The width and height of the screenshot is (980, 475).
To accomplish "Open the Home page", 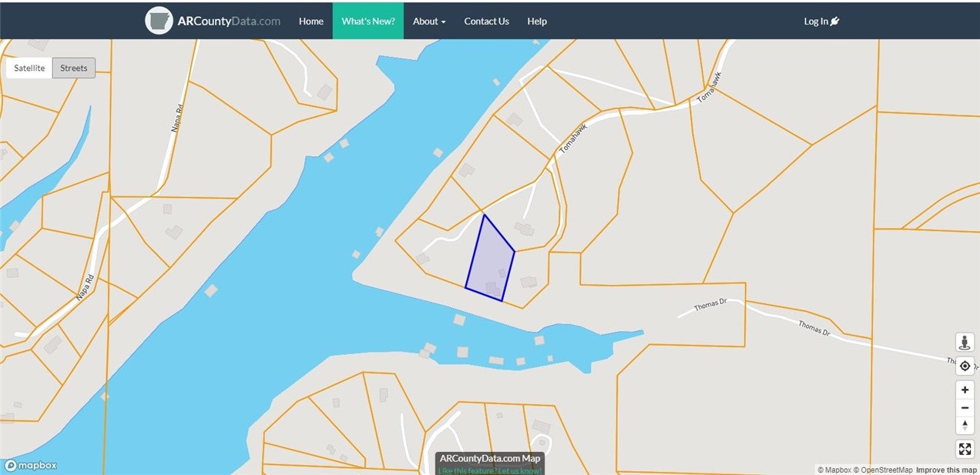I will pyautogui.click(x=311, y=22).
